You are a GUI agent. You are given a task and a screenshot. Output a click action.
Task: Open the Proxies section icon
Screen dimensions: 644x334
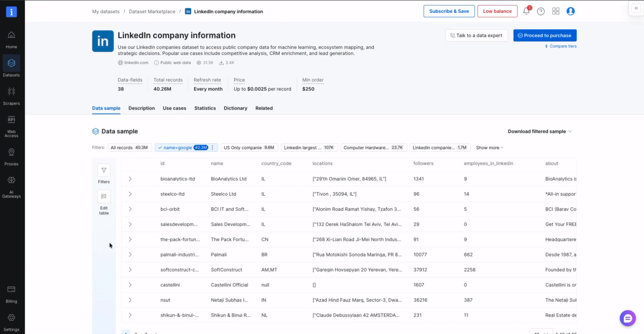pyautogui.click(x=11, y=152)
